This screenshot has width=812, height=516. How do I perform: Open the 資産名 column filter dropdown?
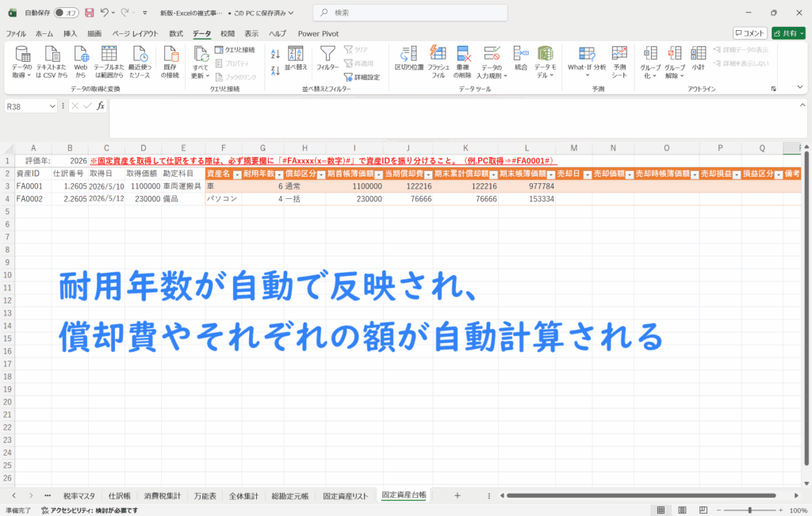236,174
